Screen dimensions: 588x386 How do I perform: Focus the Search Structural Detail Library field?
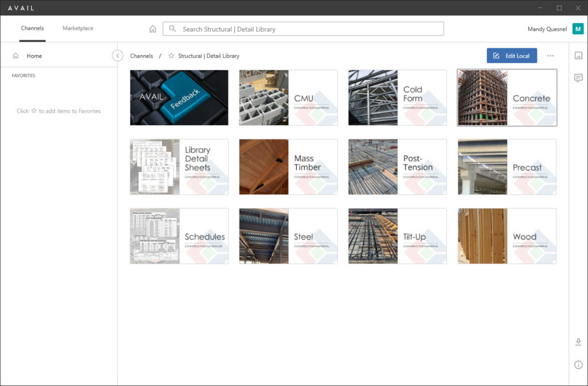coord(303,29)
